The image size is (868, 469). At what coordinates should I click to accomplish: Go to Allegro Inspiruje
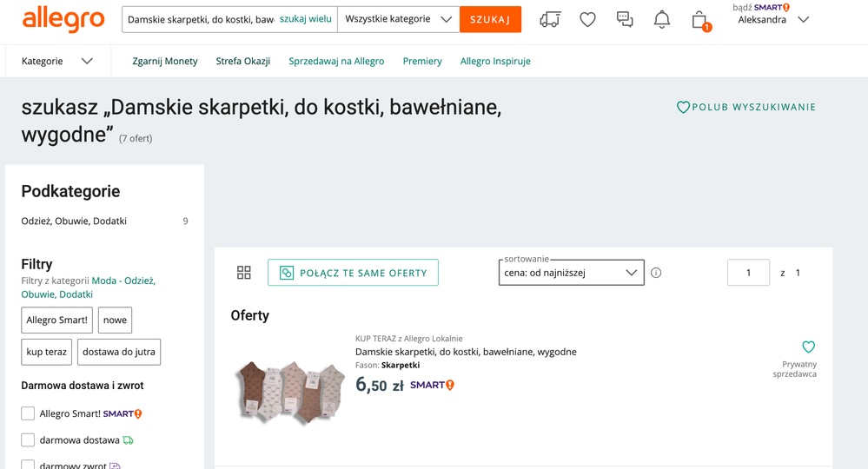tap(495, 61)
